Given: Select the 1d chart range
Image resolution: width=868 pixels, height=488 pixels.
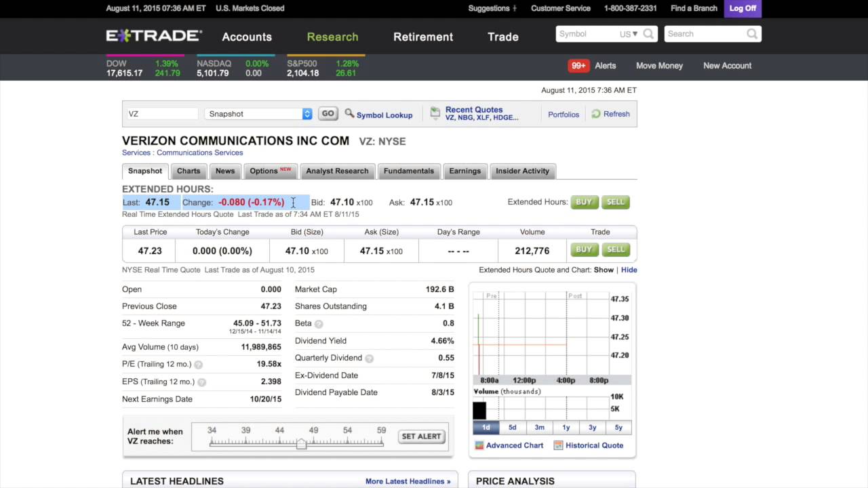Looking at the screenshot, I should click(486, 428).
